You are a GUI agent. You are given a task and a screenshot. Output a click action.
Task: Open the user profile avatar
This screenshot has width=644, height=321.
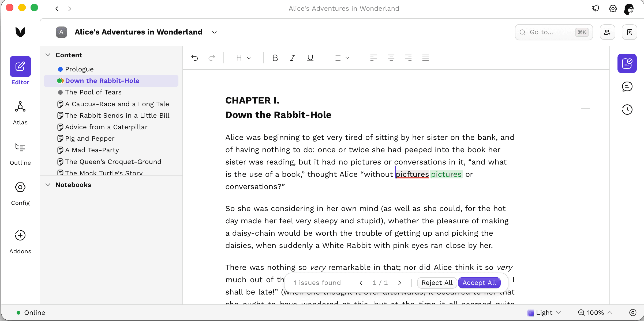(x=629, y=9)
